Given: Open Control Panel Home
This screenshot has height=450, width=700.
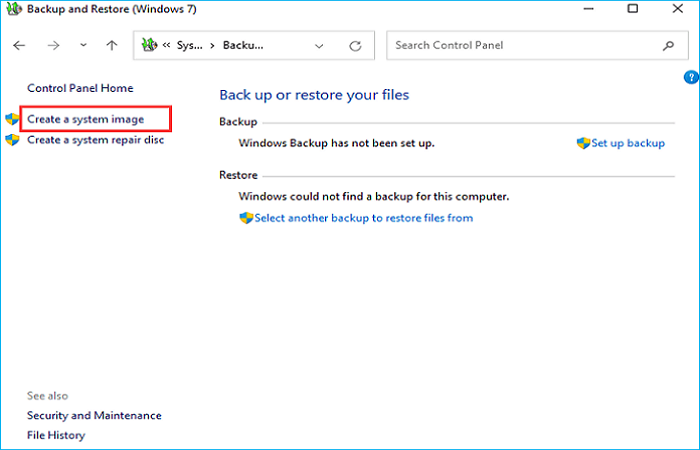Looking at the screenshot, I should (80, 88).
